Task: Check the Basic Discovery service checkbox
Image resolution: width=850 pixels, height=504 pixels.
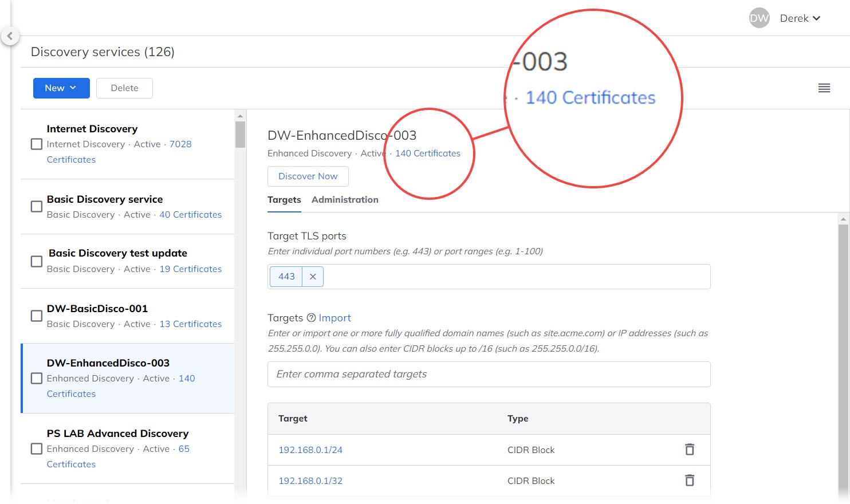Action: [36, 206]
